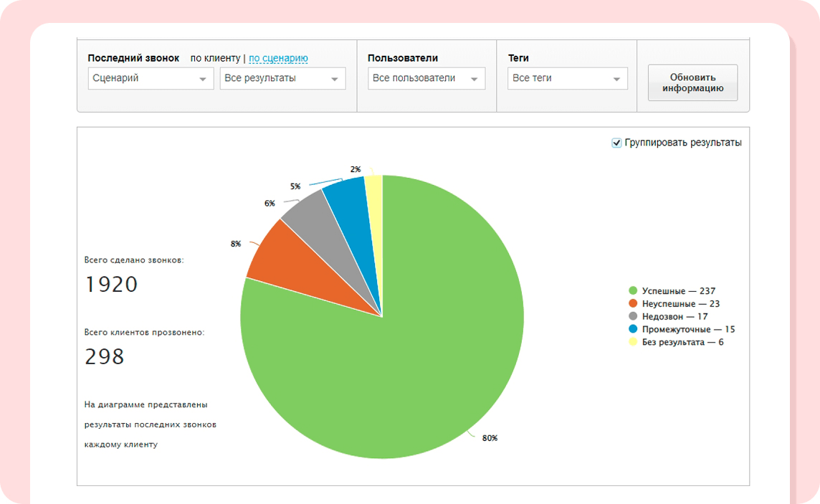This screenshot has width=820, height=504.
Task: Open the Сценарий dropdown
Action: click(x=151, y=78)
